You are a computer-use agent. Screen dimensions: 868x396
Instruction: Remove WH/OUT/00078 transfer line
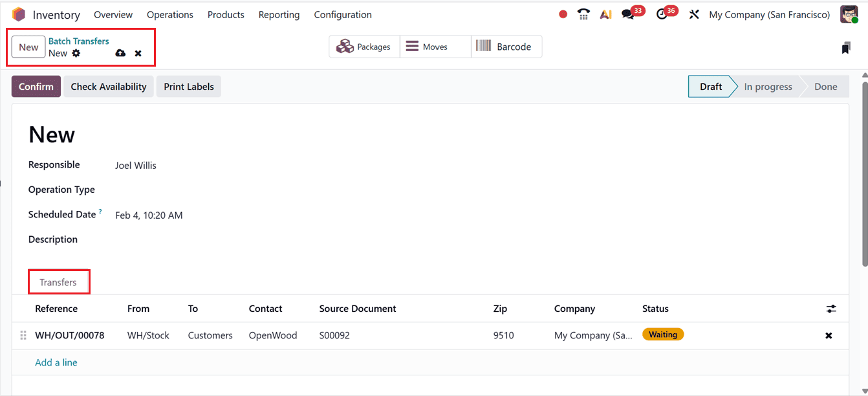829,335
